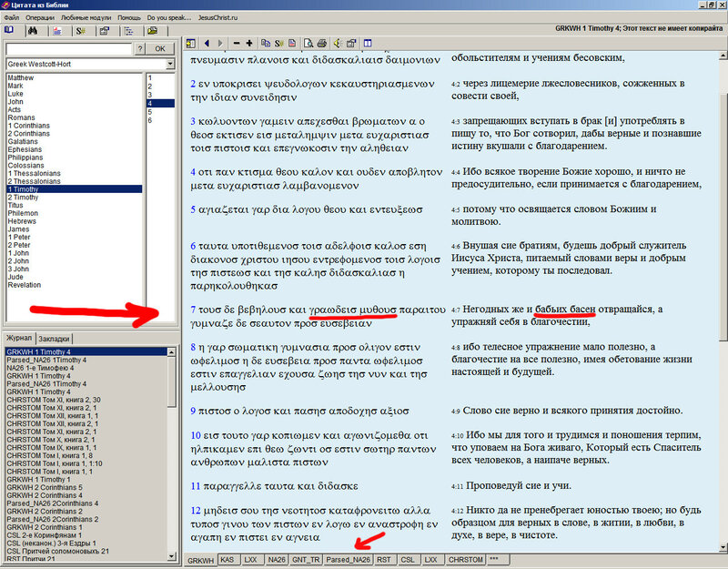Viewport: 728px width, 569px height.
Task: Go back with the left arrow icon
Action: (x=207, y=43)
